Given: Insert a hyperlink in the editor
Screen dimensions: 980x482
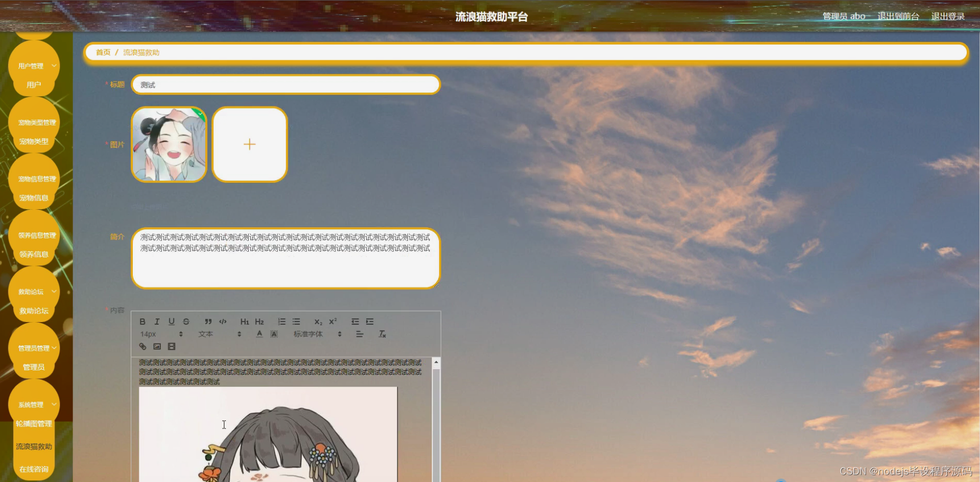Looking at the screenshot, I should click(142, 346).
